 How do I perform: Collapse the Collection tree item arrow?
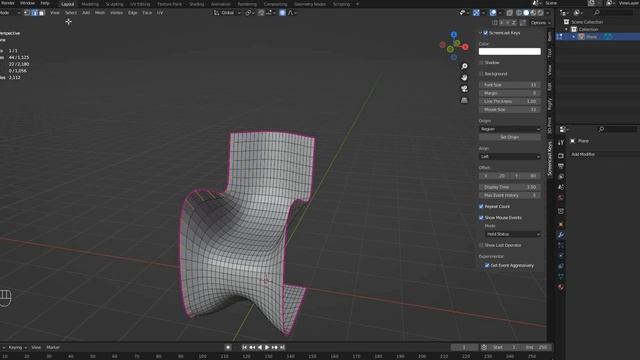click(567, 29)
